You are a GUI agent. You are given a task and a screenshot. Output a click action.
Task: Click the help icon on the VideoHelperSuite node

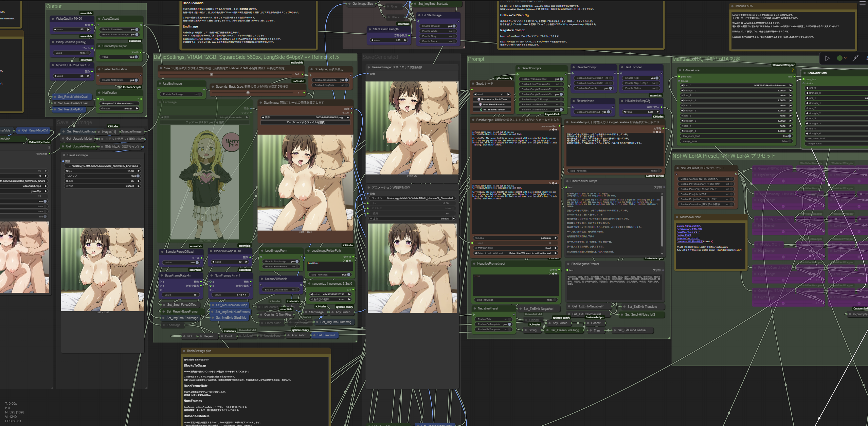click(x=49, y=147)
